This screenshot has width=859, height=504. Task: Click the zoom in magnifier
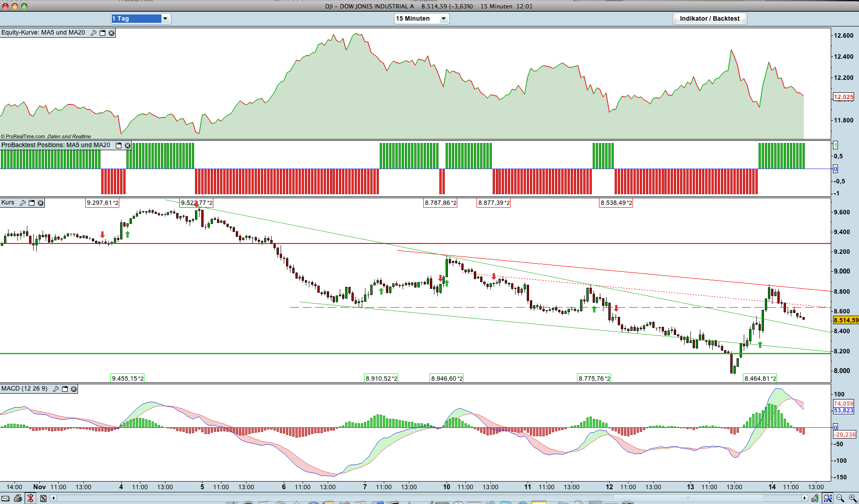coord(853,498)
